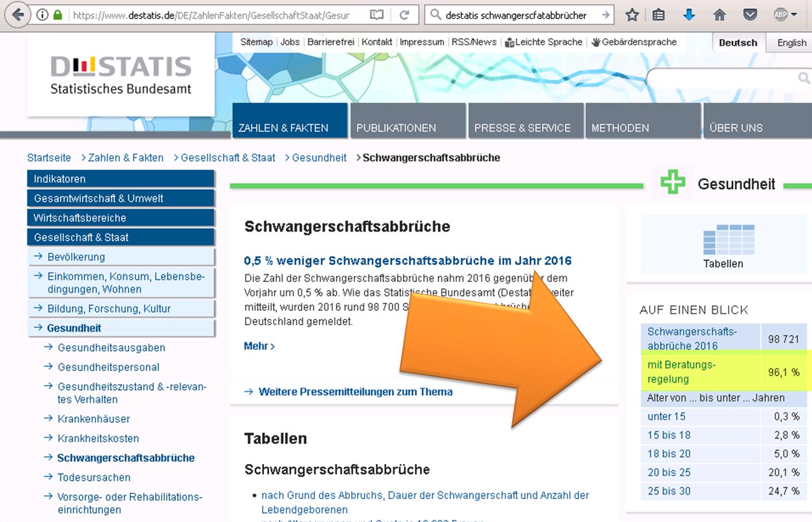The image size is (812, 522).
Task: Open Krankenhäuser sidebar item
Action: 94,419
